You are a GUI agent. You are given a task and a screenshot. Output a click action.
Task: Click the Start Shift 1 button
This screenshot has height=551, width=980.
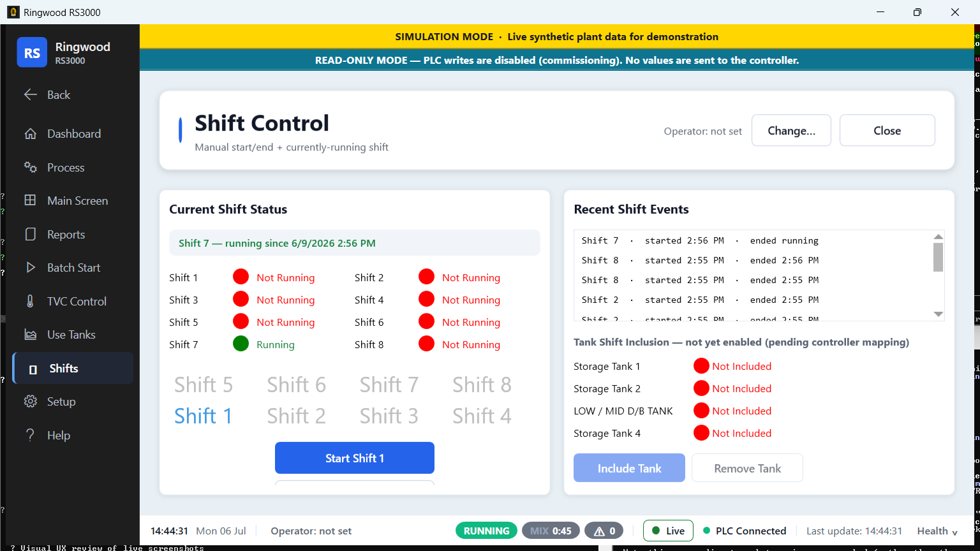(355, 458)
